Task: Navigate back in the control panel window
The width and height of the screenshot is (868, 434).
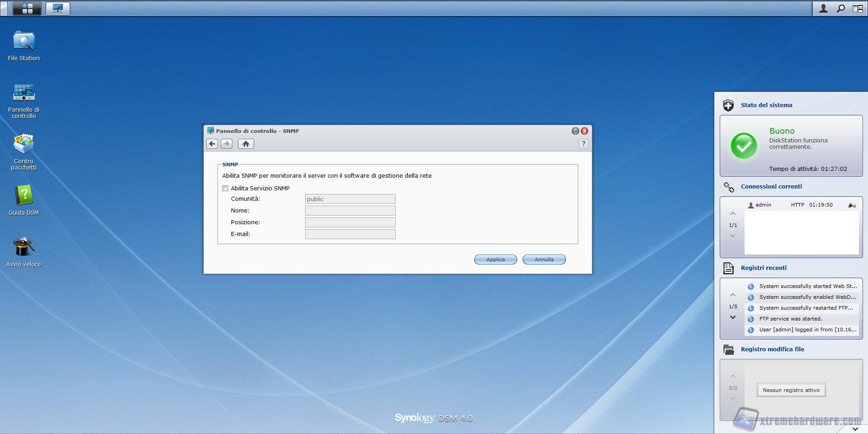Action: point(212,144)
